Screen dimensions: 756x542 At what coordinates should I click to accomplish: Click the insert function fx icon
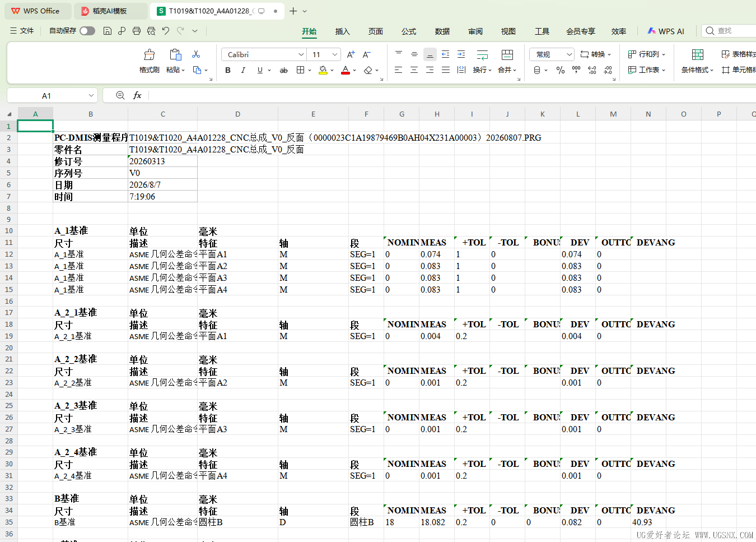(137, 95)
